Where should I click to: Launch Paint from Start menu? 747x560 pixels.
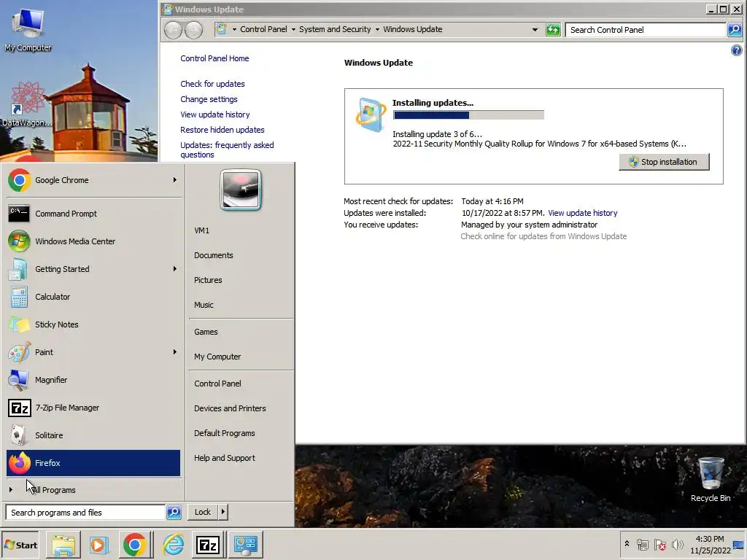pyautogui.click(x=93, y=352)
